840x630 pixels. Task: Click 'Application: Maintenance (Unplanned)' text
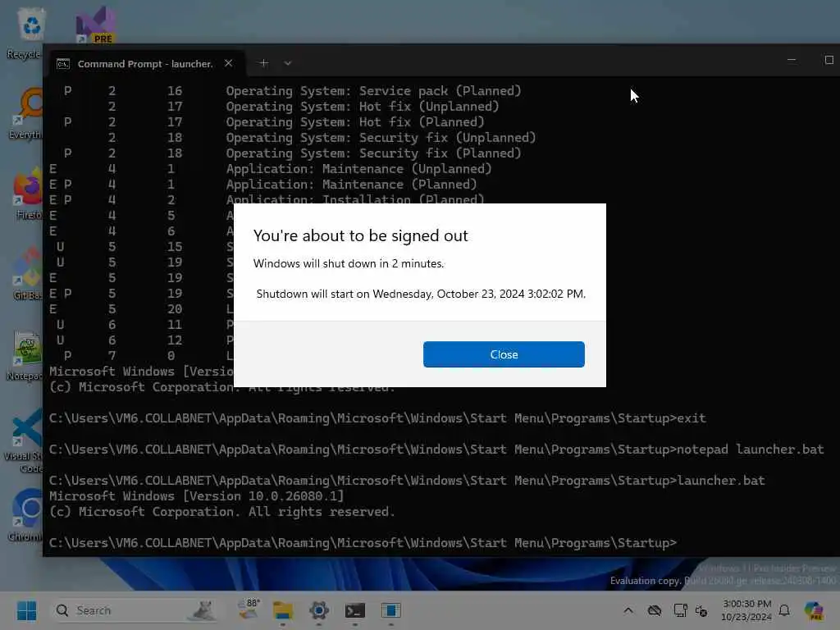coord(358,169)
